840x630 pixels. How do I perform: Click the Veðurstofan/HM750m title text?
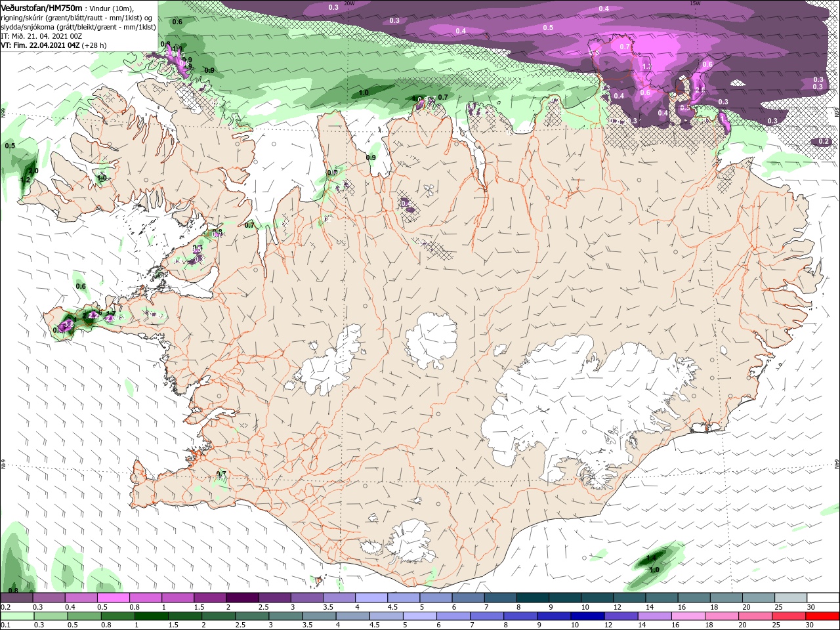click(x=41, y=8)
